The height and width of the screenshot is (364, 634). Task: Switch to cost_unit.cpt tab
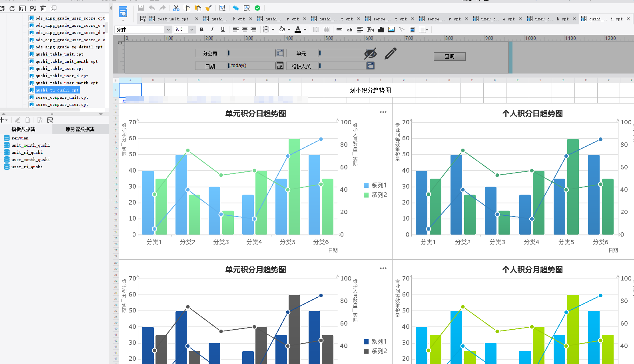173,19
